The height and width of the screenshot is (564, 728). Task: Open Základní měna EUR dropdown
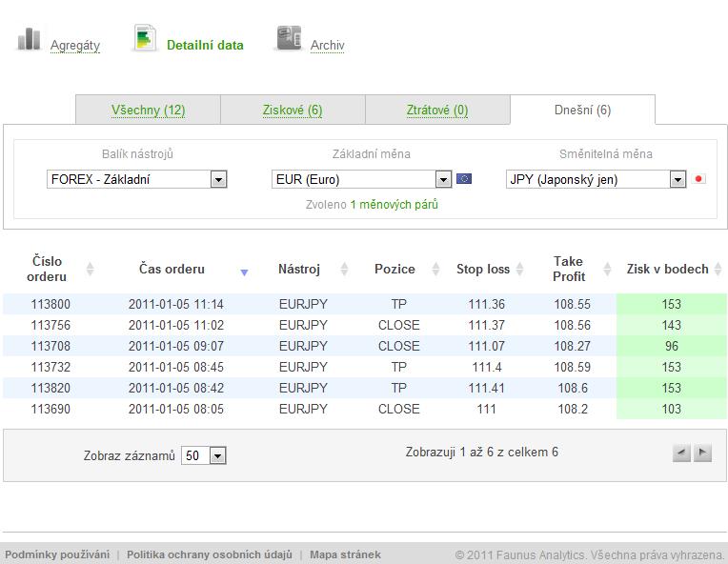click(361, 179)
